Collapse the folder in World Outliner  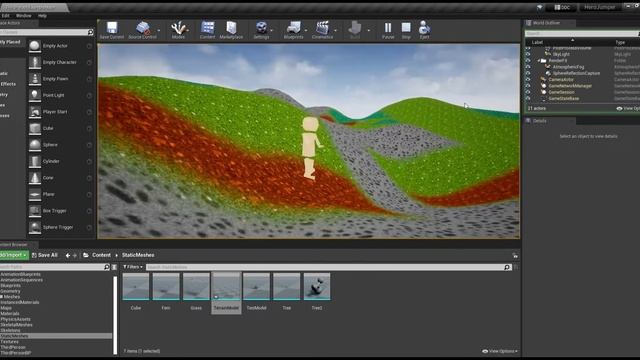(x=539, y=61)
